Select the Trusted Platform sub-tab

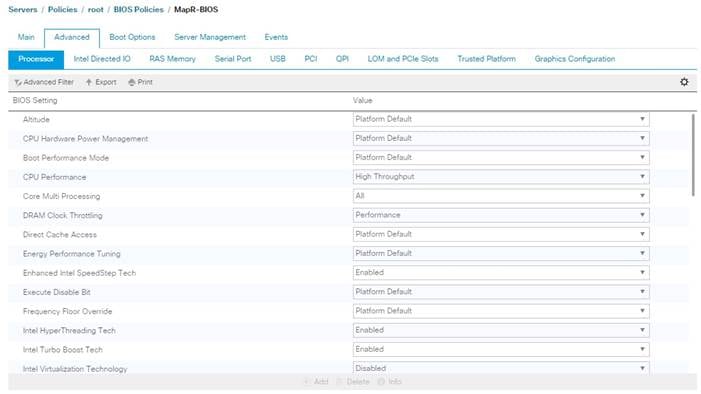point(486,59)
